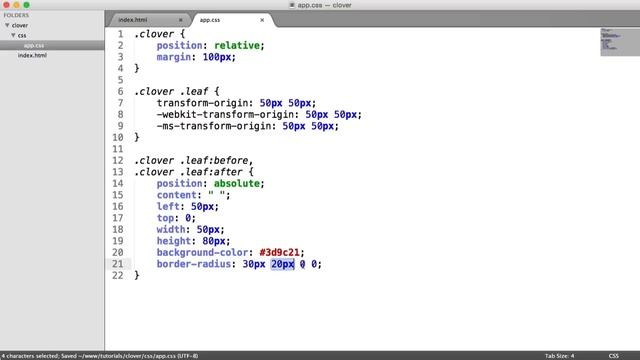The width and height of the screenshot is (640, 360).
Task: Click the -webkit-transform-origin property
Action: click(x=225, y=114)
